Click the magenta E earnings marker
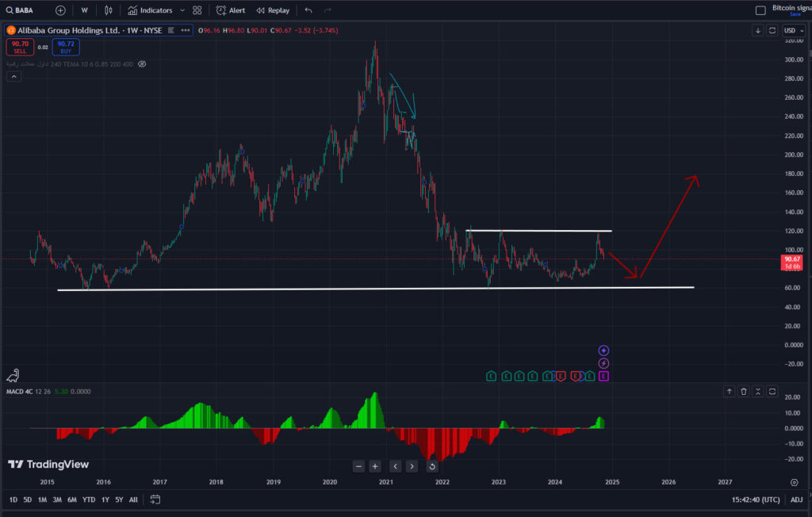Viewport: 812px width, 517px height. coord(603,376)
